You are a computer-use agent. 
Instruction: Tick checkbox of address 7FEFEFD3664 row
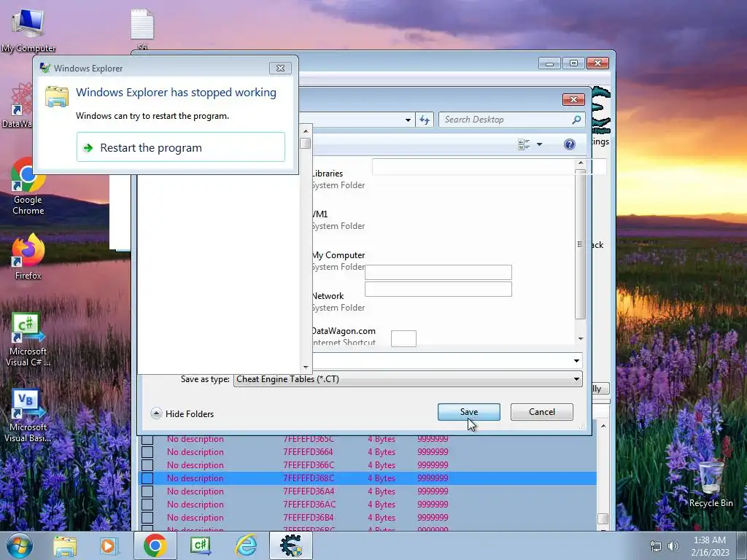click(x=147, y=452)
